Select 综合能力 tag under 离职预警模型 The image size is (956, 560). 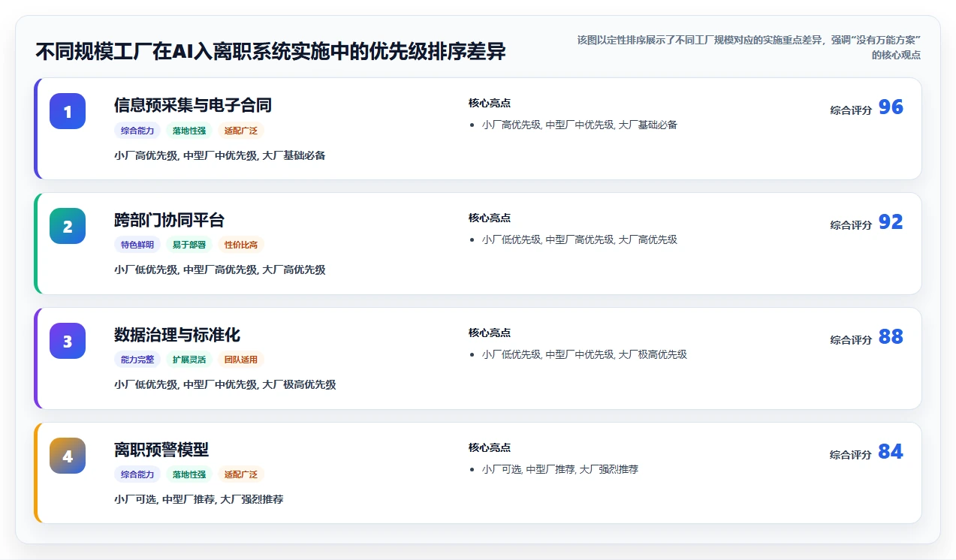[x=137, y=474]
